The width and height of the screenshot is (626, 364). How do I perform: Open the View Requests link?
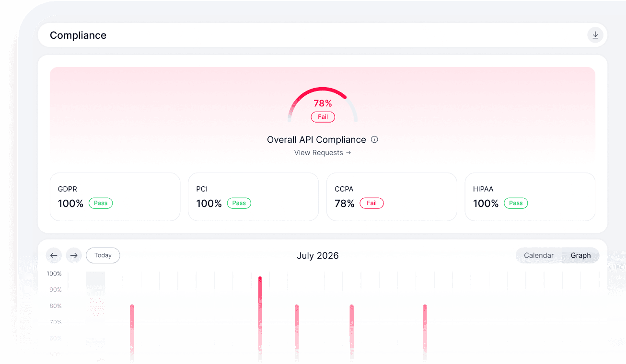point(323,153)
